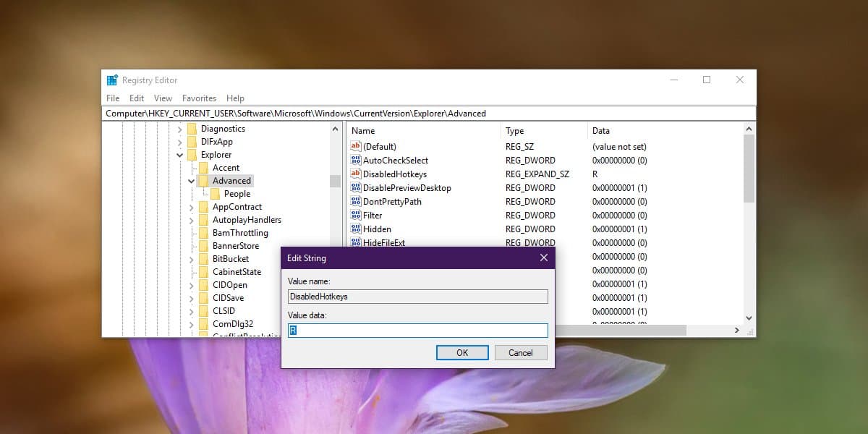Expand the BitBucket key
This screenshot has height=434, width=868.
point(192,259)
